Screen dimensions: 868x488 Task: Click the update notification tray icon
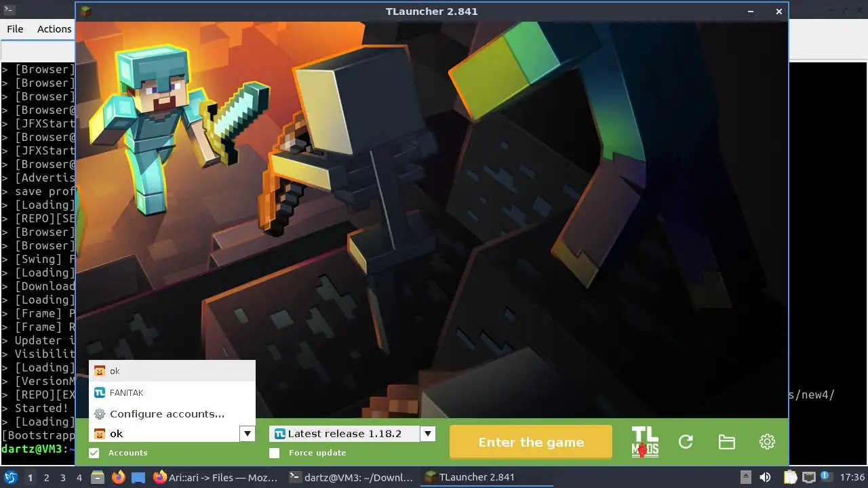827,477
